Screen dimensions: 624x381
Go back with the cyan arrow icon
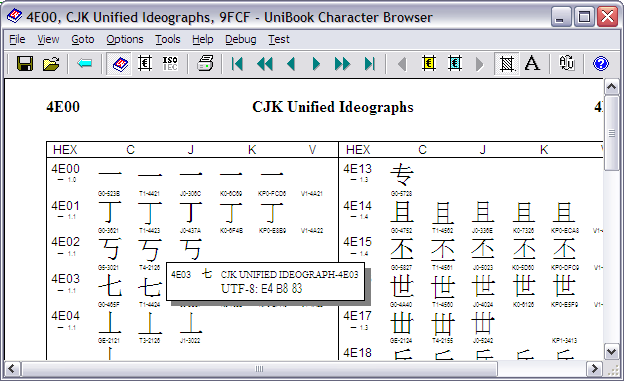tap(84, 64)
